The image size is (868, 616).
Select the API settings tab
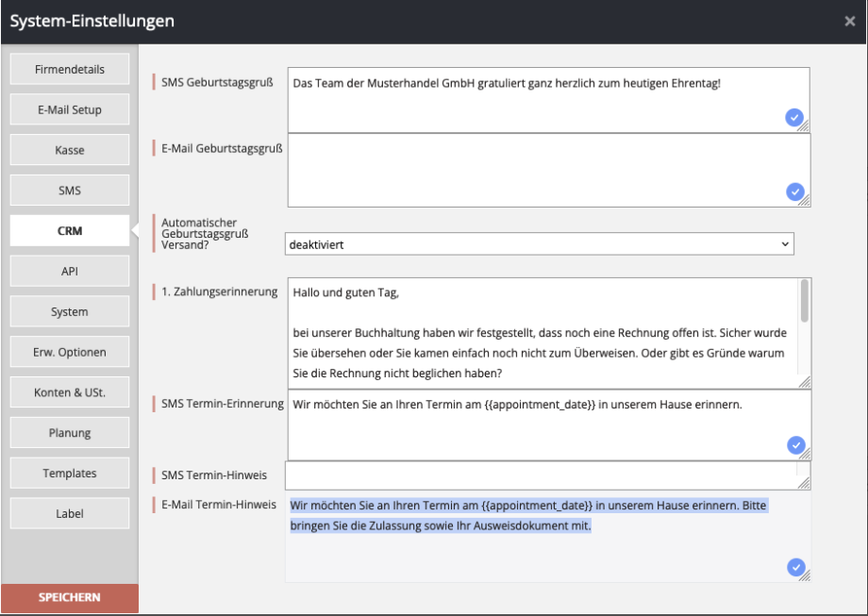coord(70,272)
